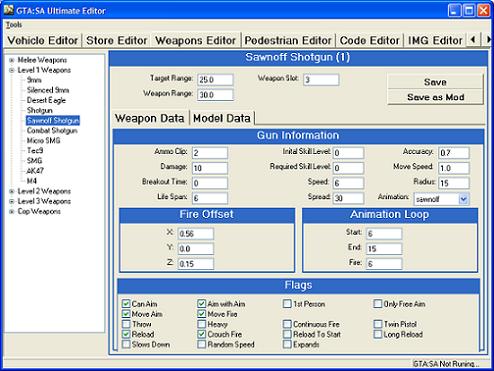The width and height of the screenshot is (494, 371).
Task: Switch to the Store Editor tab
Action: click(116, 41)
